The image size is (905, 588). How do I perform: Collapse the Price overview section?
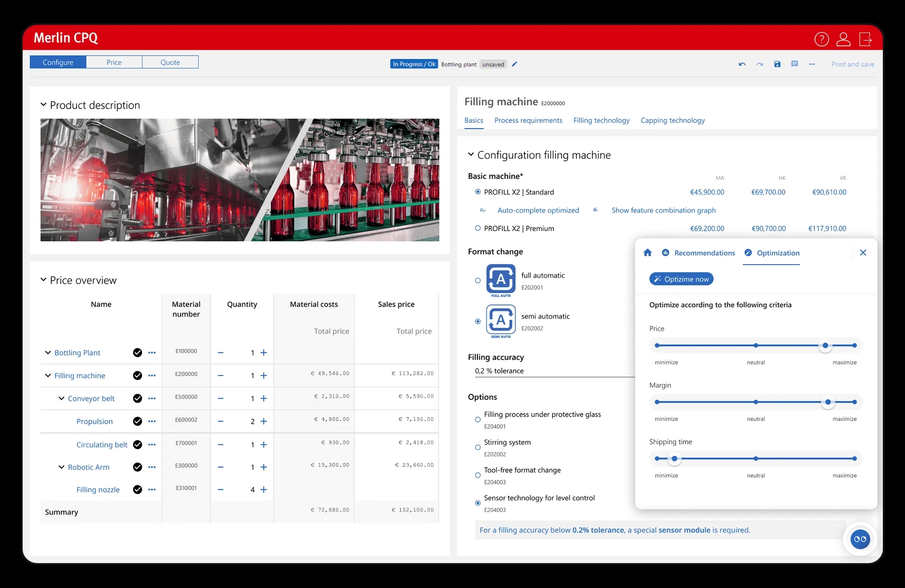pyautogui.click(x=43, y=280)
